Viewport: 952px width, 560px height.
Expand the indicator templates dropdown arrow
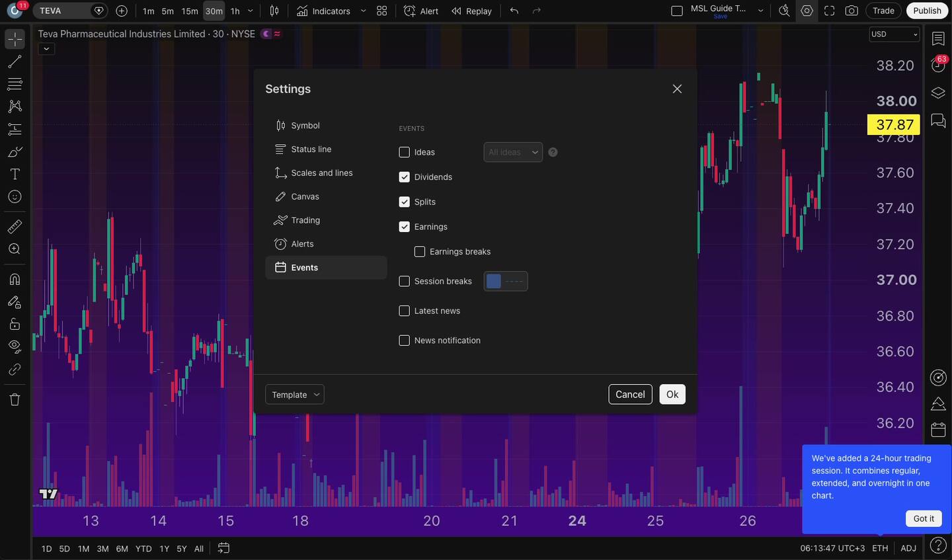pos(363,11)
